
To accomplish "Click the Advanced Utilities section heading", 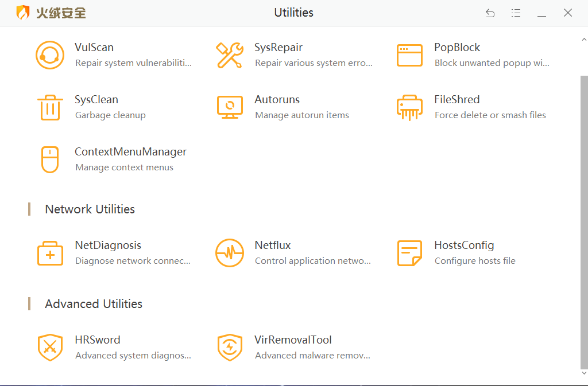I will click(x=94, y=304).
